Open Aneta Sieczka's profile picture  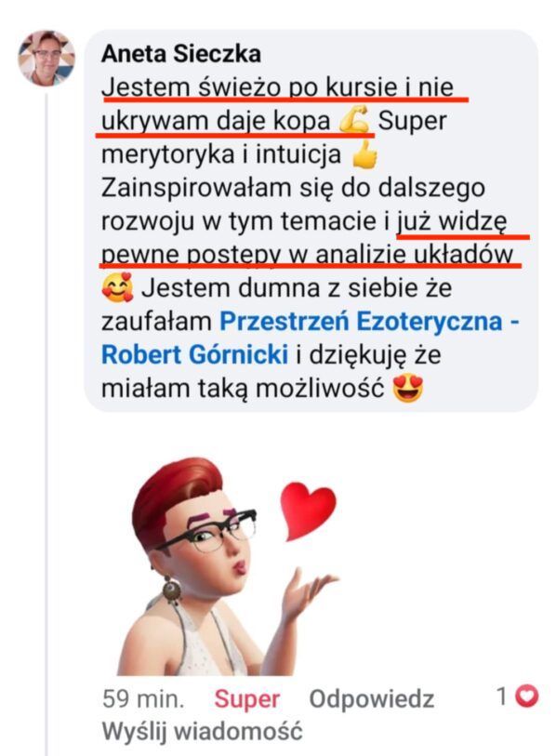coord(46,59)
